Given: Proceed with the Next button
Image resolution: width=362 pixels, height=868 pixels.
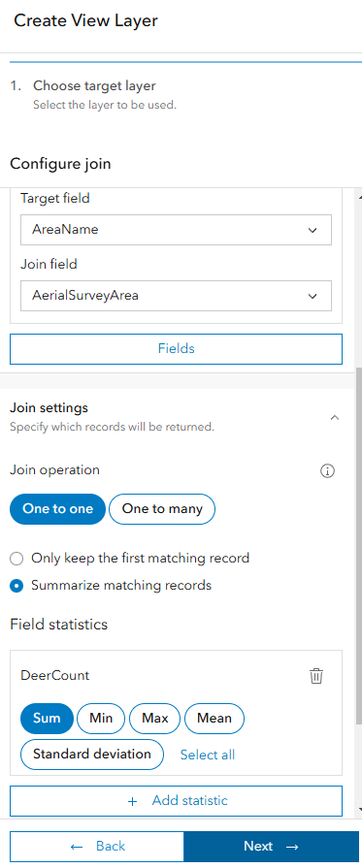Looking at the screenshot, I should [271, 847].
